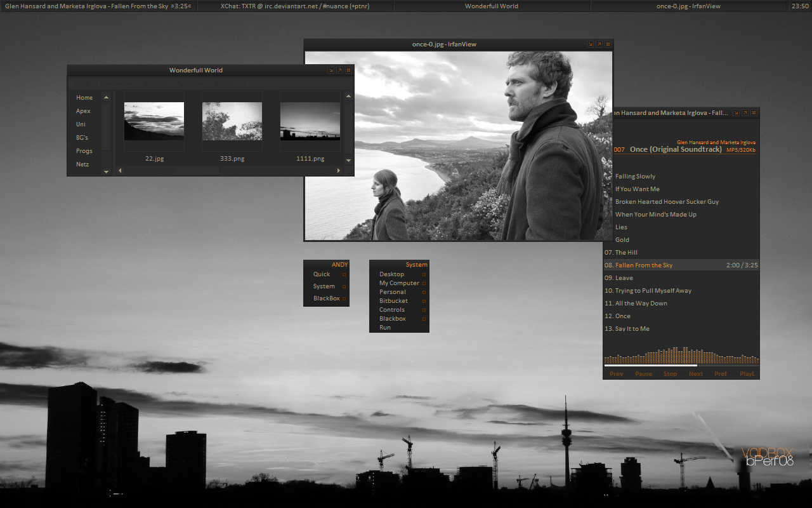Open player preferences with Pref
The height and width of the screenshot is (508, 812).
(x=721, y=374)
